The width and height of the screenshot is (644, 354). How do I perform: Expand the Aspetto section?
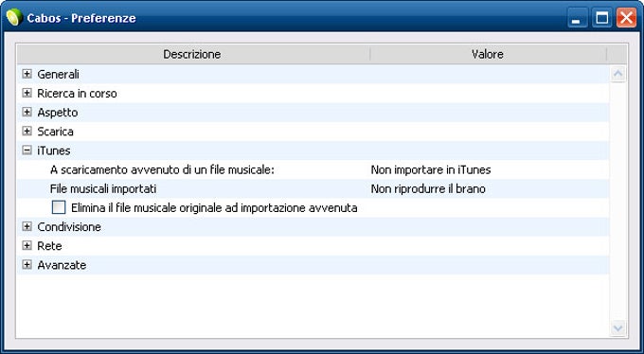pyautogui.click(x=27, y=112)
